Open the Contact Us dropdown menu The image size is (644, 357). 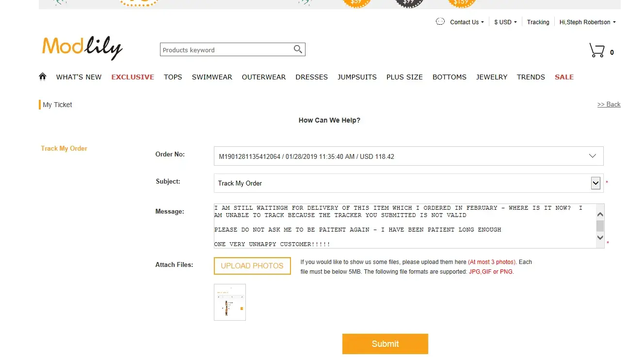467,22
